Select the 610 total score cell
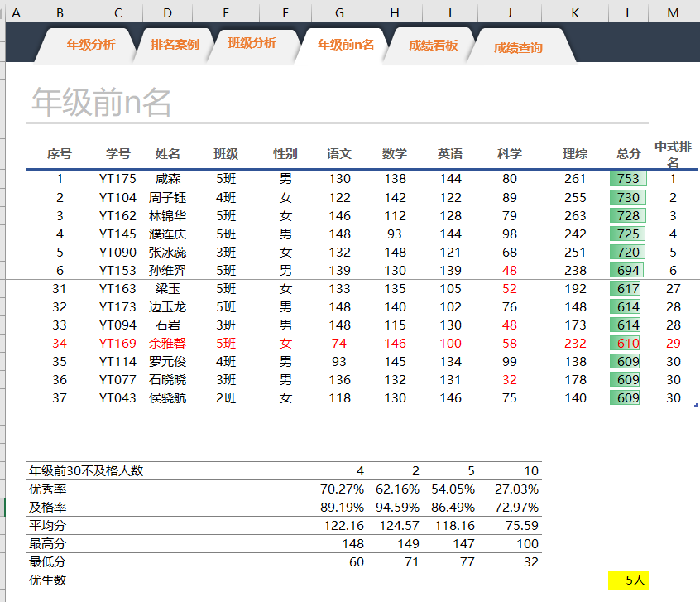 (x=628, y=344)
